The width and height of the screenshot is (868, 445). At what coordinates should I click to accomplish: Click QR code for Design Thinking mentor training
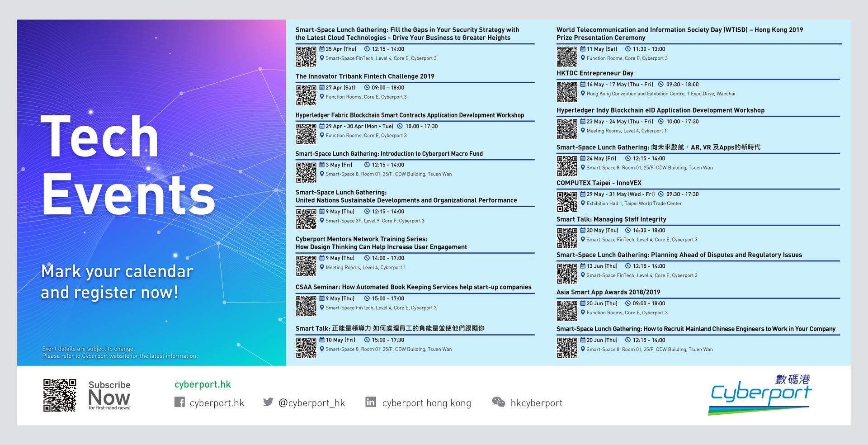[x=306, y=265]
